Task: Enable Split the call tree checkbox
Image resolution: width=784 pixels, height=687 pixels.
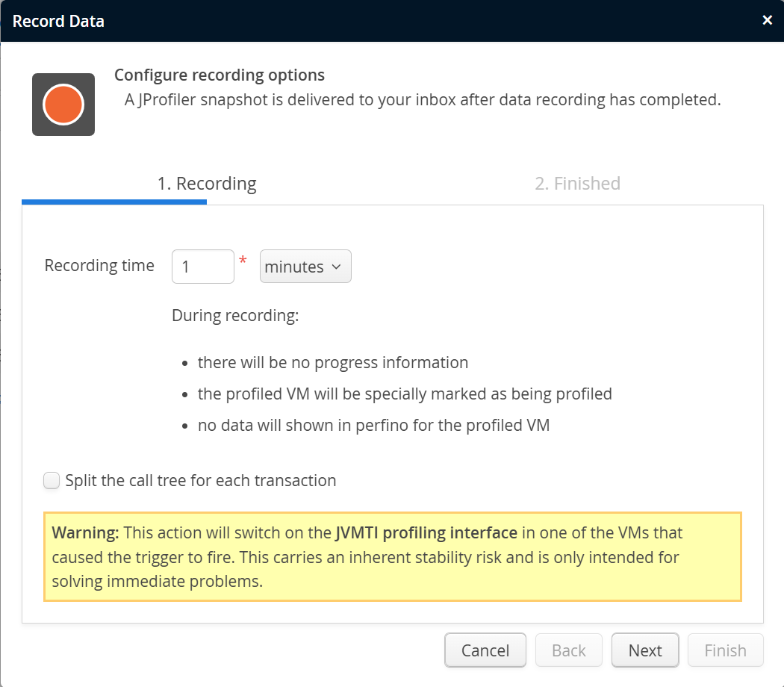Action: pyautogui.click(x=52, y=481)
